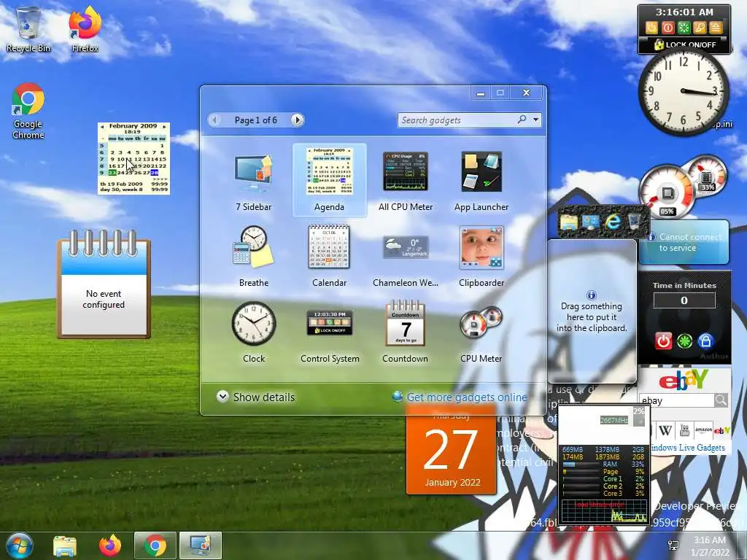This screenshot has height=560, width=747.
Task: Select the App Launcher gadget in gallery
Action: pyautogui.click(x=481, y=181)
